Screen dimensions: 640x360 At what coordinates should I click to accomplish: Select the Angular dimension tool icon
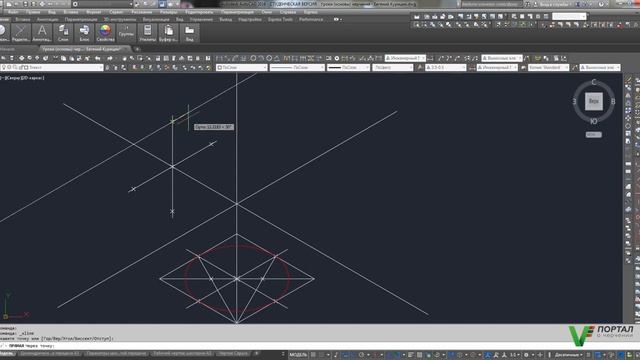tap(277, 58)
